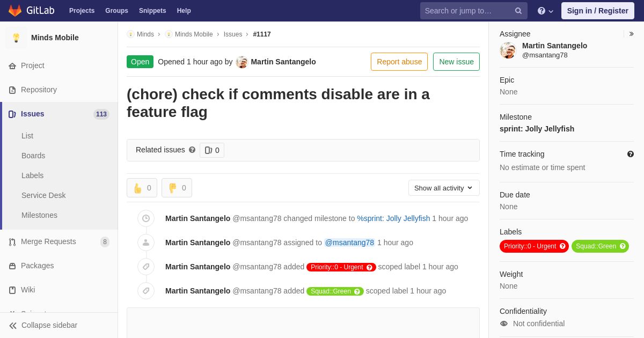The width and height of the screenshot is (644, 338).
Task: Open the Groups top menu
Action: [x=116, y=11]
